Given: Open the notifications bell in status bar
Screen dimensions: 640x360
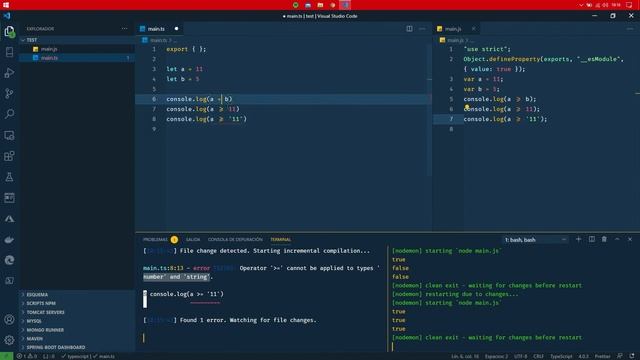Looking at the screenshot, I should pos(632,356).
